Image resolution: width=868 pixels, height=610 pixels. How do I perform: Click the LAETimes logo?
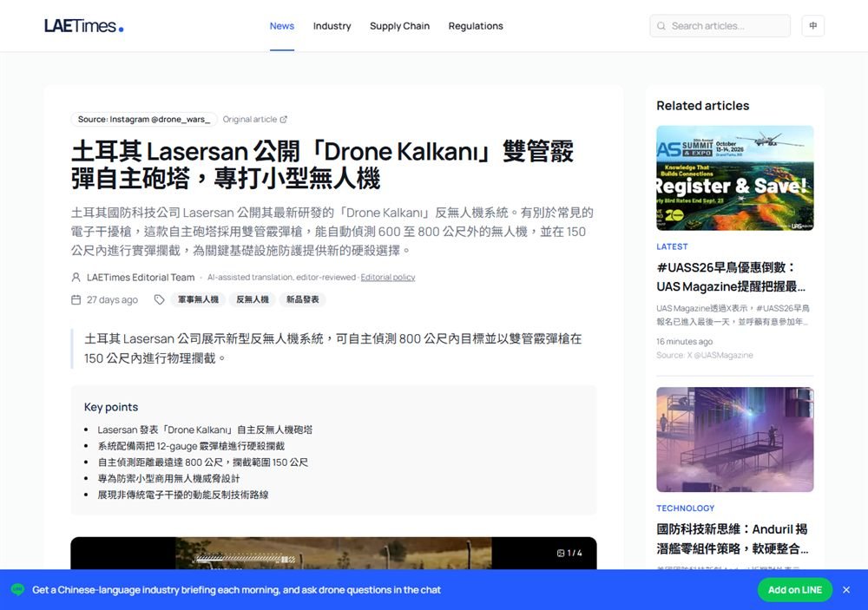[83, 26]
